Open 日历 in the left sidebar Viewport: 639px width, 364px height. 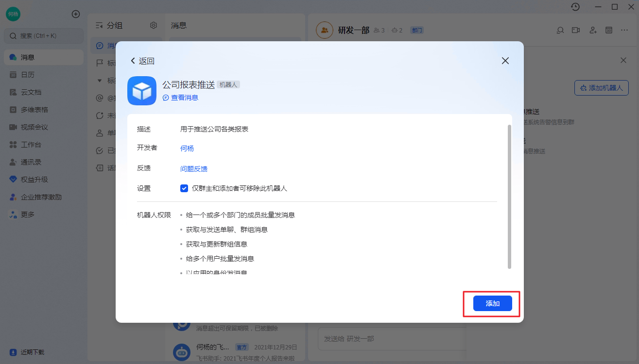click(28, 75)
